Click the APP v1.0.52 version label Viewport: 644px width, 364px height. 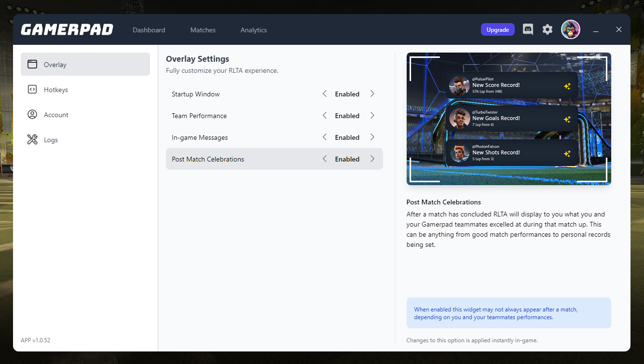pos(35,340)
